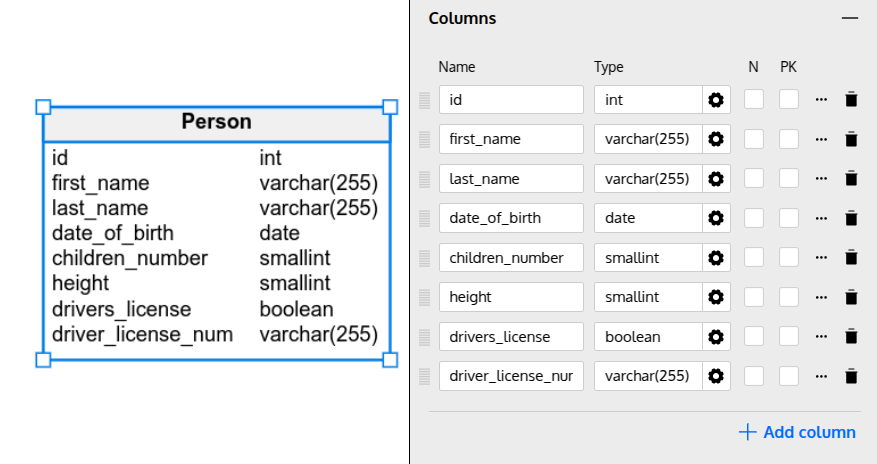
Task: Open type settings gear for date_of_birth column
Action: [716, 218]
